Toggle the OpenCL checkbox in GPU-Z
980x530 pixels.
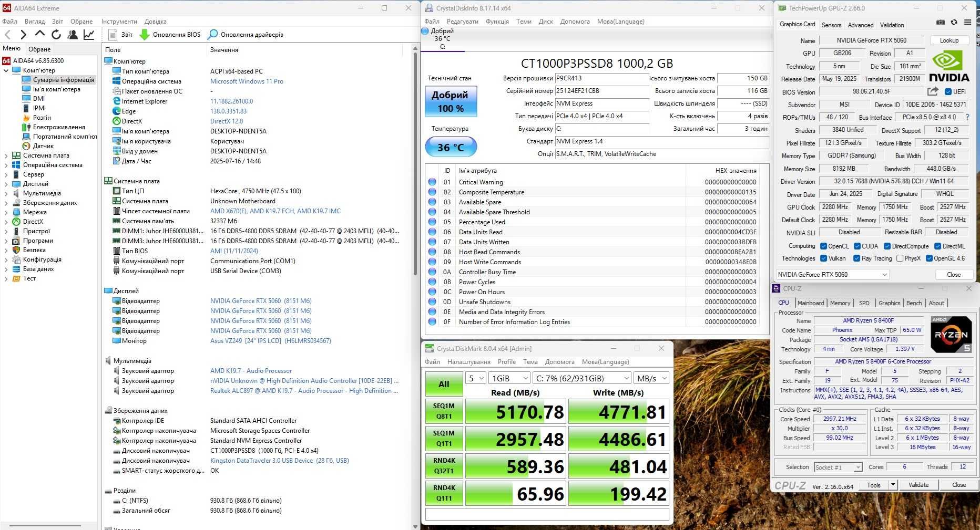pyautogui.click(x=823, y=246)
